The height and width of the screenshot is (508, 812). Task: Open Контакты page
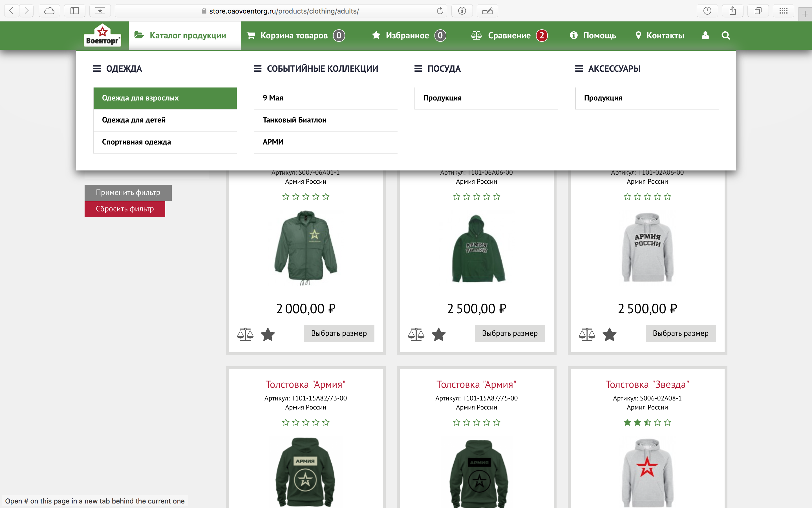click(x=660, y=35)
